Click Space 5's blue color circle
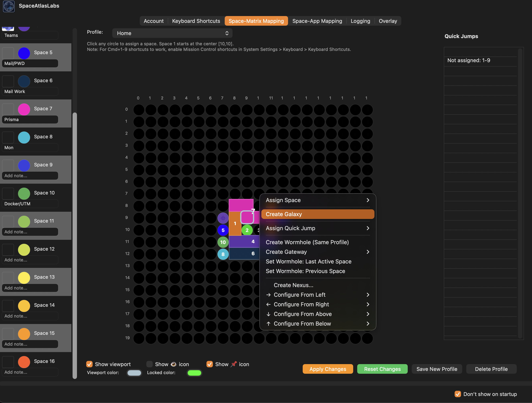 point(24,53)
